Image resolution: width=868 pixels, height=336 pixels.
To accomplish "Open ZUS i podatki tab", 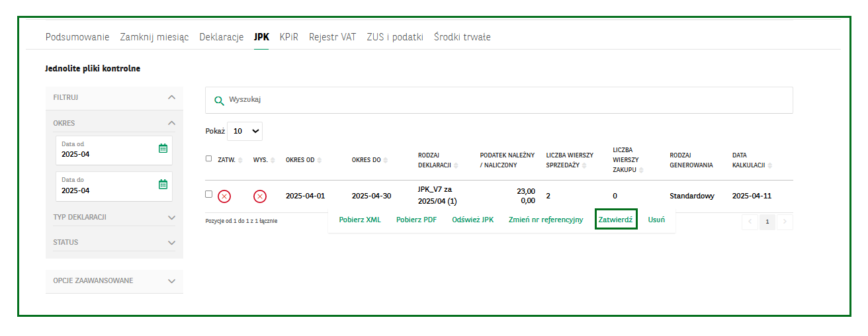I will click(395, 37).
